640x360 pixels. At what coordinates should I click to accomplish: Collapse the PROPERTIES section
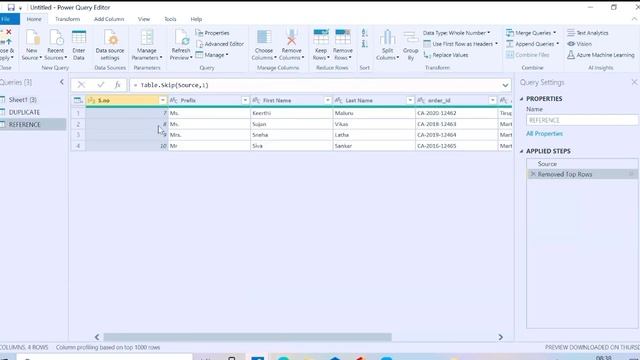(522, 99)
